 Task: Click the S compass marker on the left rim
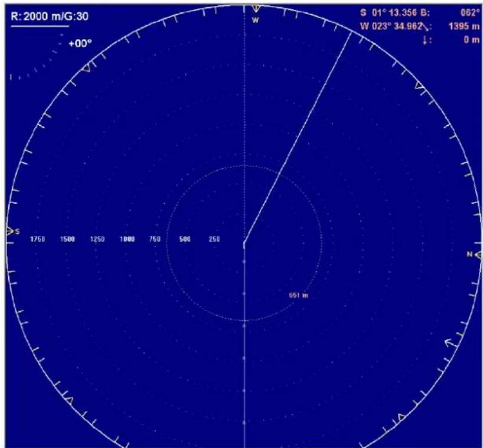pyautogui.click(x=12, y=231)
